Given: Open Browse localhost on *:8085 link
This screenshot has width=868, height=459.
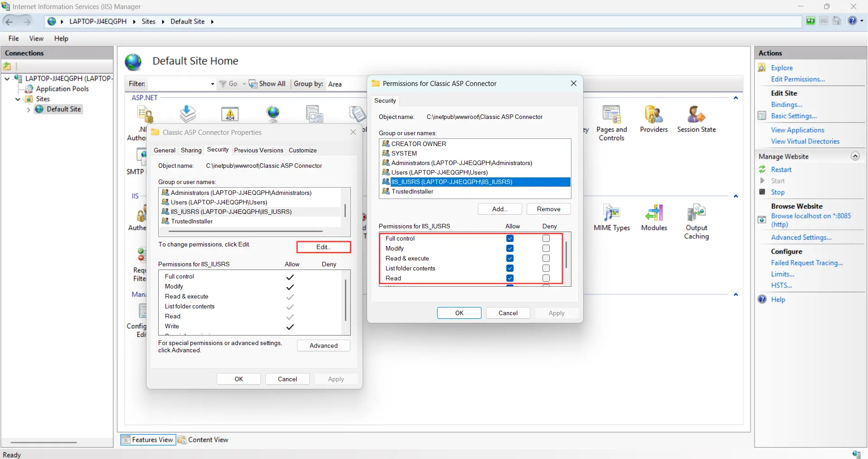Looking at the screenshot, I should [x=811, y=220].
